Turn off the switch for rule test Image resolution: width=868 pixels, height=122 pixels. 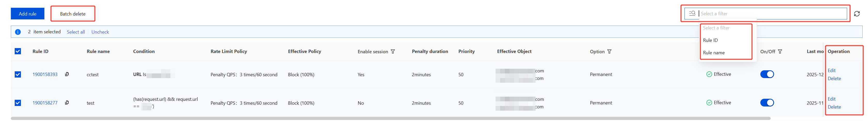point(767,102)
